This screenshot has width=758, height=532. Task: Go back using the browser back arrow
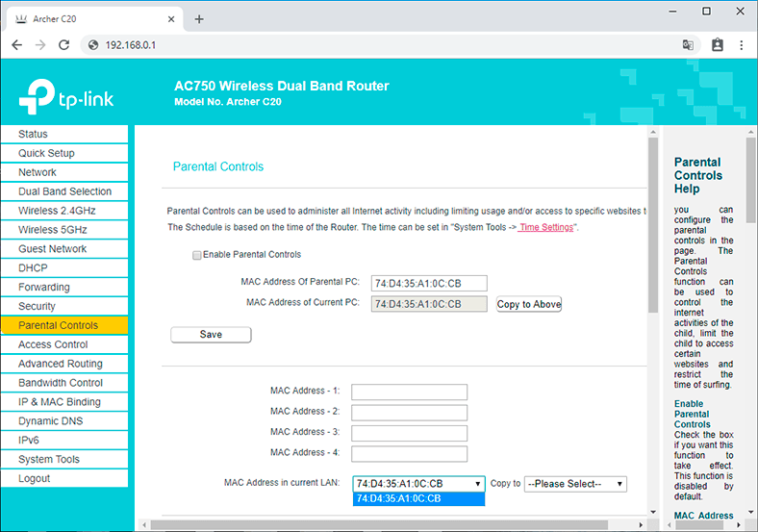click(x=17, y=45)
